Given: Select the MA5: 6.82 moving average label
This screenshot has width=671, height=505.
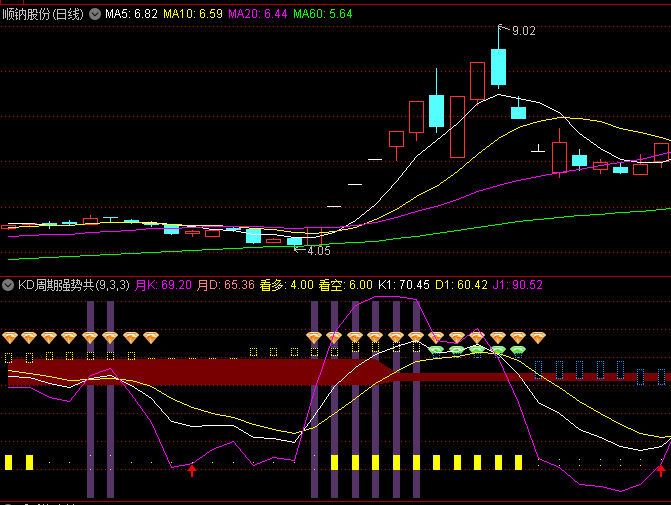Looking at the screenshot, I should (131, 14).
